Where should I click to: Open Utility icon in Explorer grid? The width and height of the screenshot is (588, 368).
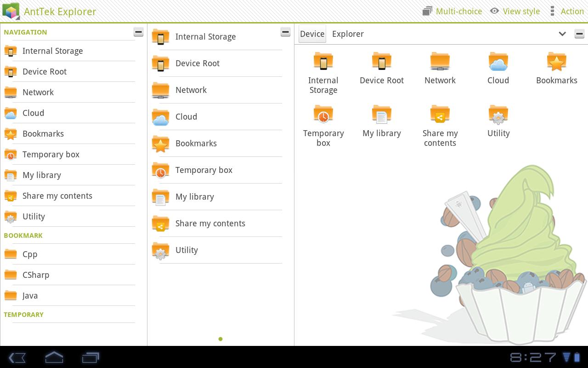point(498,114)
